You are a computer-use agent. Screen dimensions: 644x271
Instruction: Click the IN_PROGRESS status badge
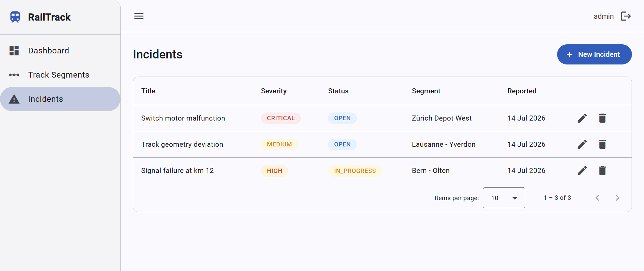click(355, 171)
